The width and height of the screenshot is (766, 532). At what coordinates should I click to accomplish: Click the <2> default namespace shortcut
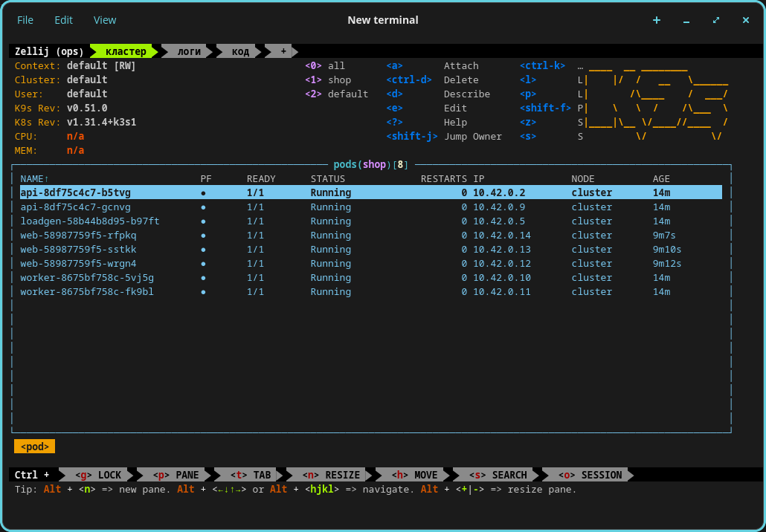tap(337, 94)
